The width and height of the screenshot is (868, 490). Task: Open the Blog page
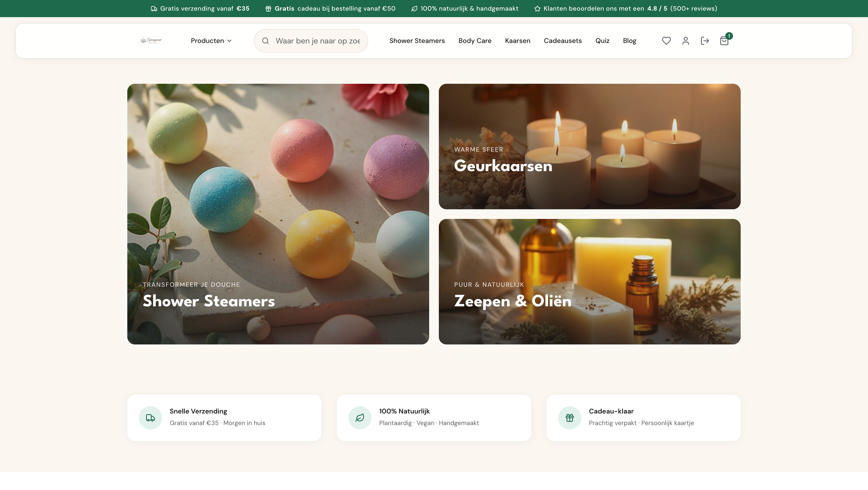coord(630,41)
